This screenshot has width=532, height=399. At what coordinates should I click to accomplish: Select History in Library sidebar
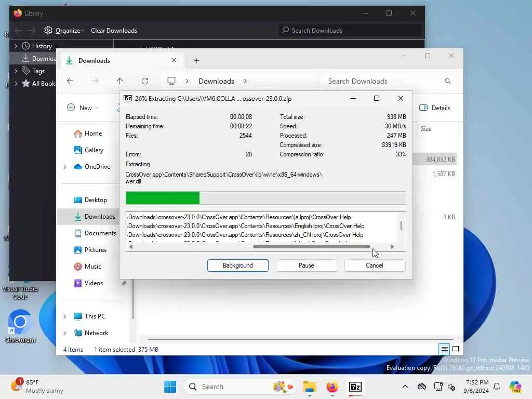37,46
